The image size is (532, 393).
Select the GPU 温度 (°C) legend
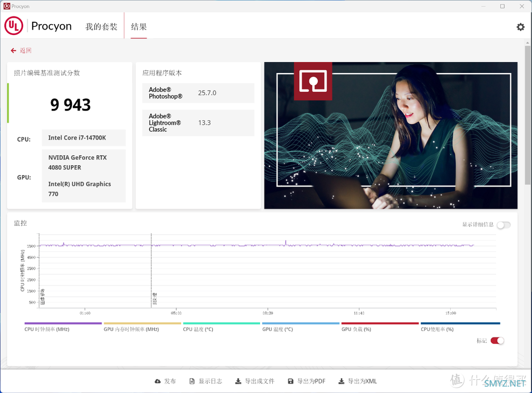pyautogui.click(x=301, y=327)
